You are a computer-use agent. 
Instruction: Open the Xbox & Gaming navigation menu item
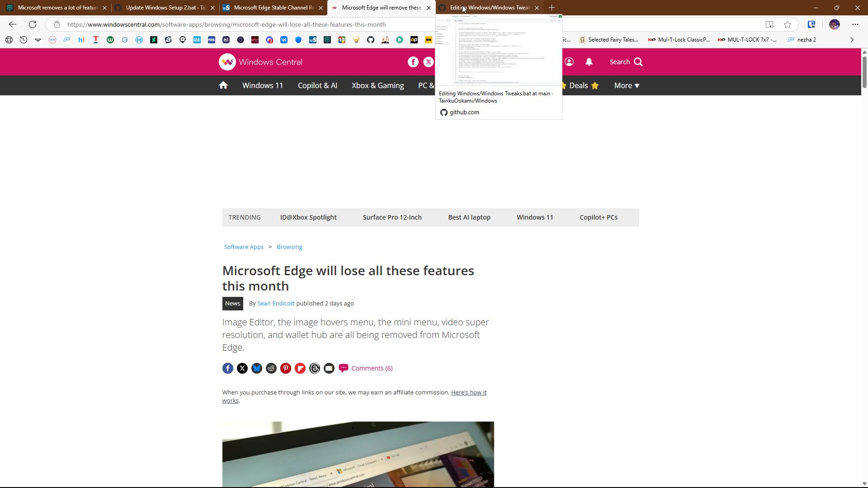coord(378,85)
